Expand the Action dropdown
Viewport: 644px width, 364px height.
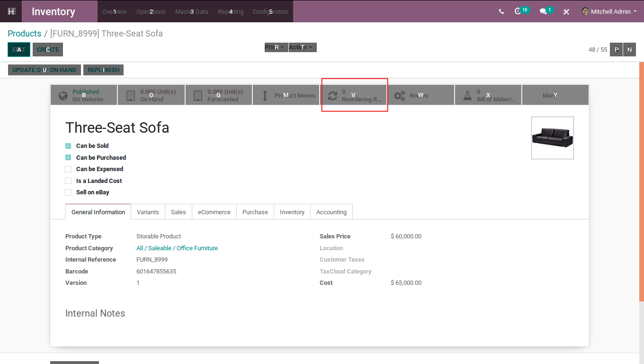click(302, 47)
